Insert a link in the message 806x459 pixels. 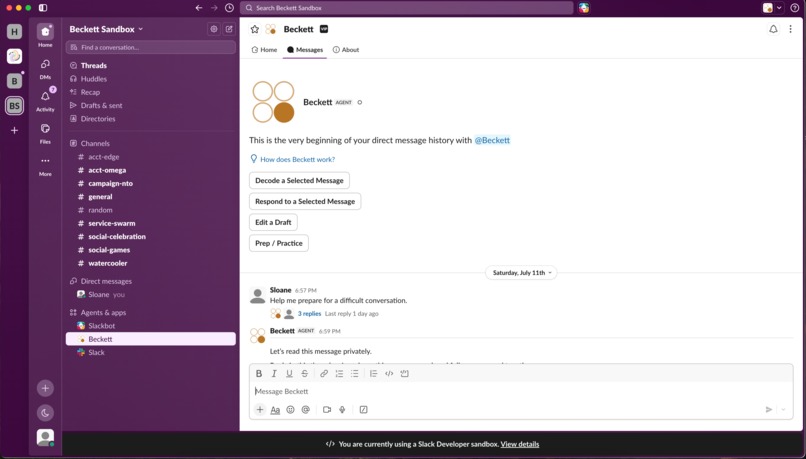[324, 374]
